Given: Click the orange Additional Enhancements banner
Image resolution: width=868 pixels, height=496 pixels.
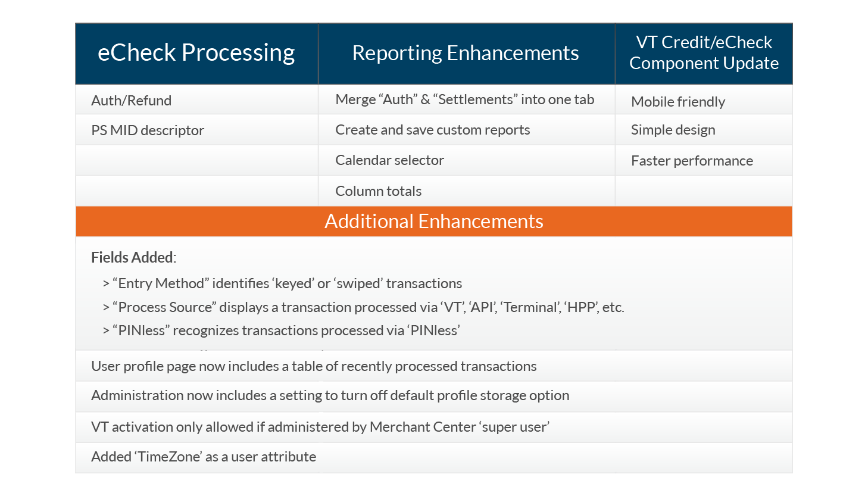Looking at the screenshot, I should pos(434,222).
